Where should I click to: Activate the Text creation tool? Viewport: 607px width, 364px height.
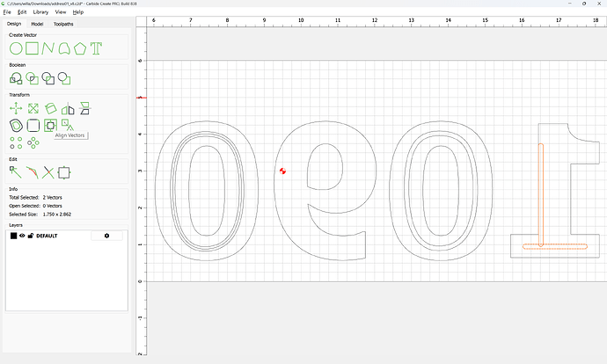coord(97,47)
